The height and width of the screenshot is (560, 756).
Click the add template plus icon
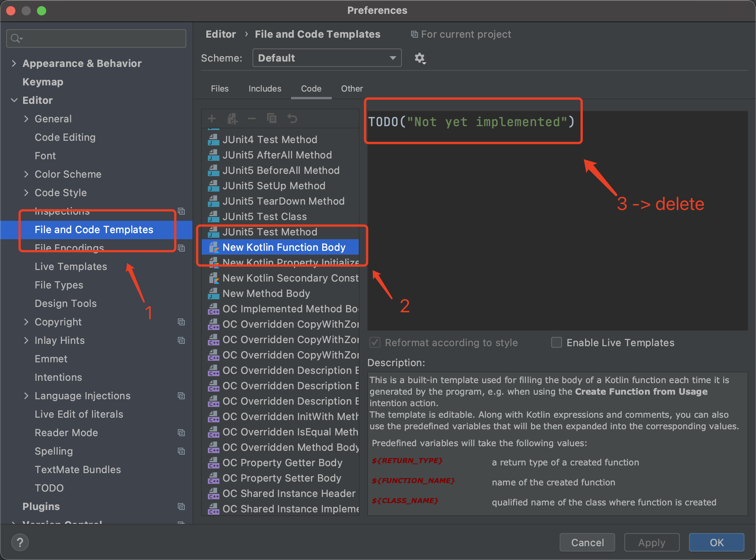point(212,118)
